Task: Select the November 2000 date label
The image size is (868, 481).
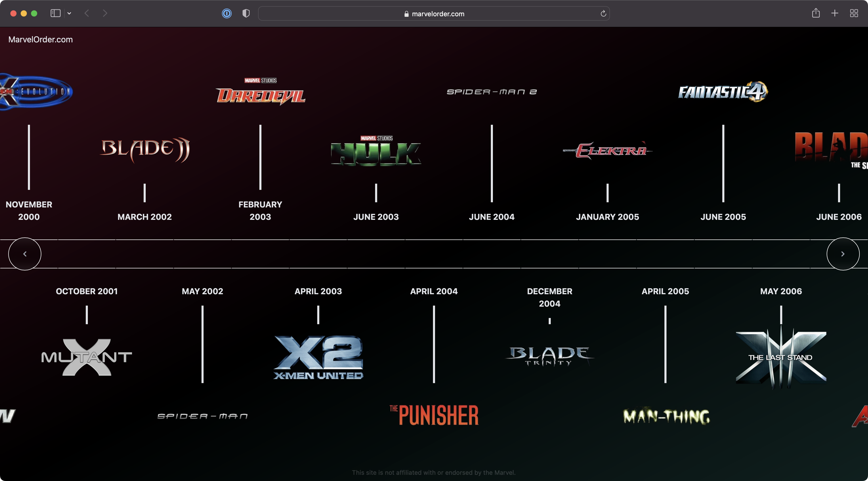Action: coord(29,211)
